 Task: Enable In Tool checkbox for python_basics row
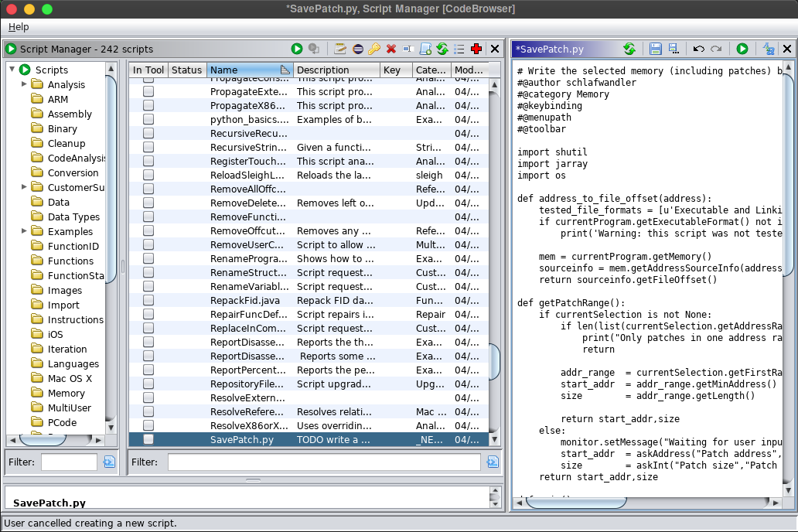pyautogui.click(x=148, y=119)
